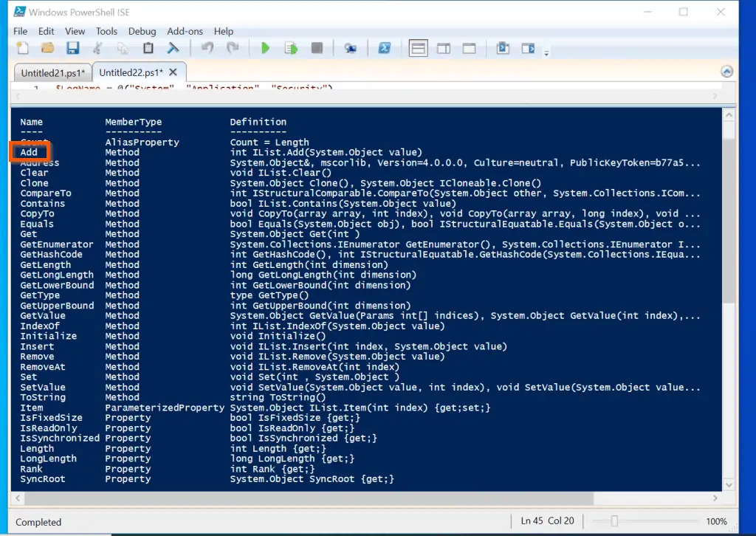Screen dimensions: 756x536
Task: Click the CompareTo method name
Action: 46,193
